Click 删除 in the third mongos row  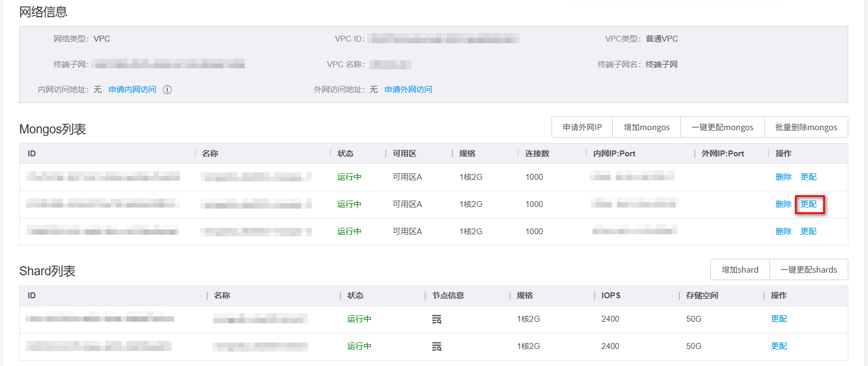(783, 232)
